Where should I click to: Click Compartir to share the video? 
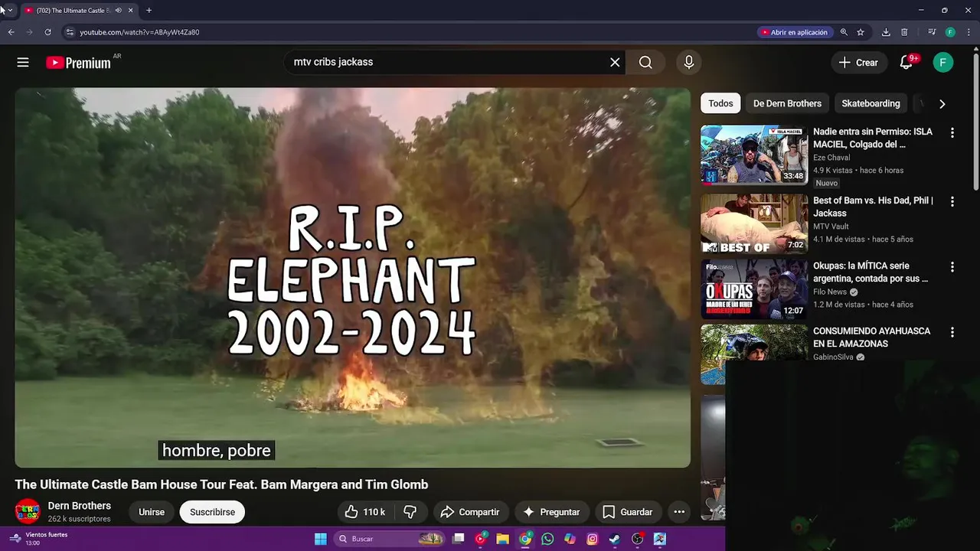[x=471, y=512]
